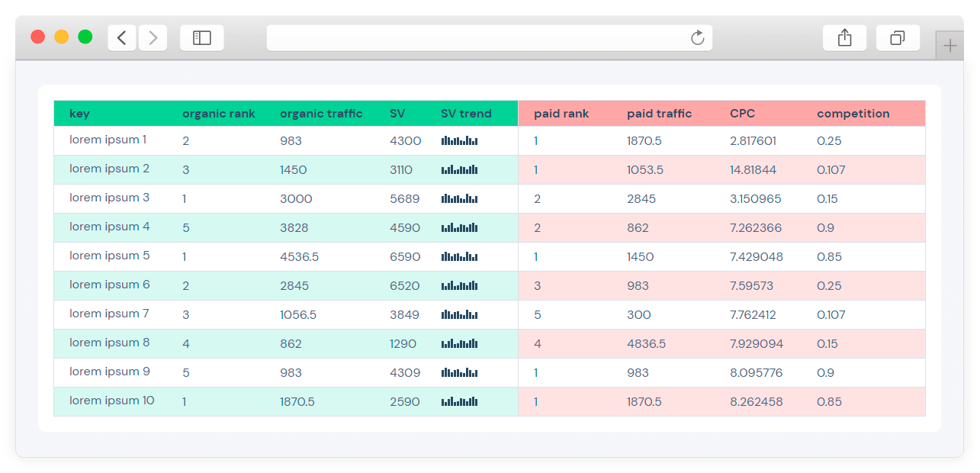Select the keyword 'lorem ipsum 3'
Image resolution: width=980 pixels, height=473 pixels.
(109, 198)
